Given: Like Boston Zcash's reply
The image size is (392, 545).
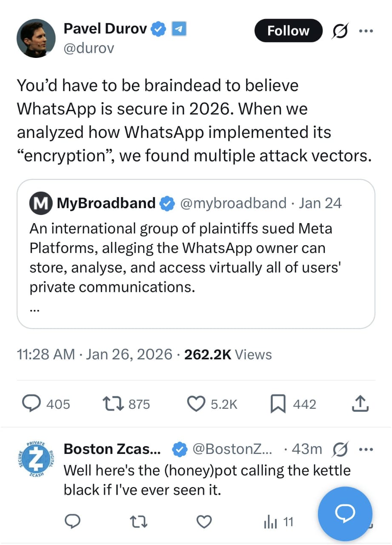Looking at the screenshot, I should click(204, 521).
